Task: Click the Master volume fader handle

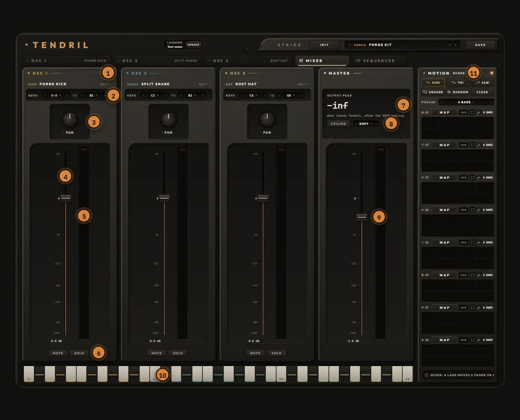Action: 362,217
